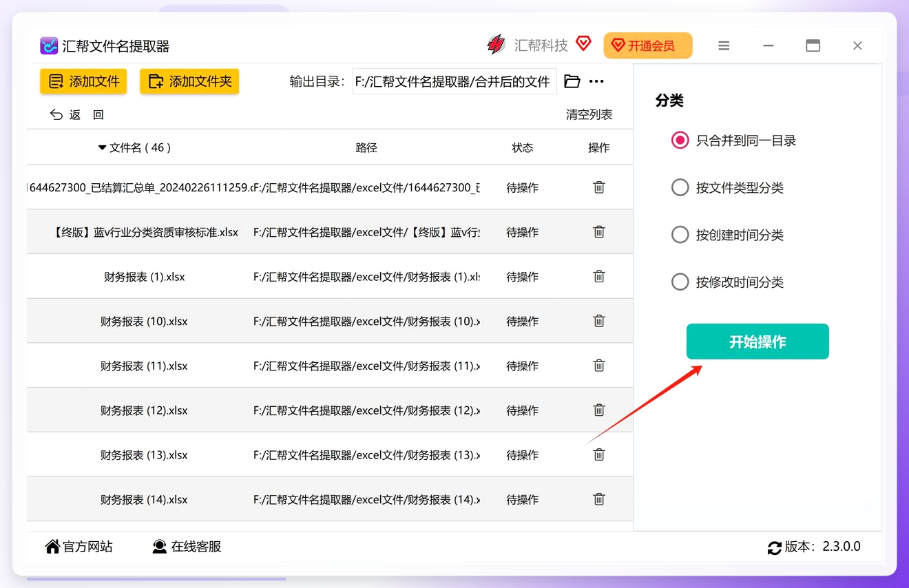909x588 pixels.
Task: Click trash icon for 财务报表 (1).xlsx
Action: (599, 277)
